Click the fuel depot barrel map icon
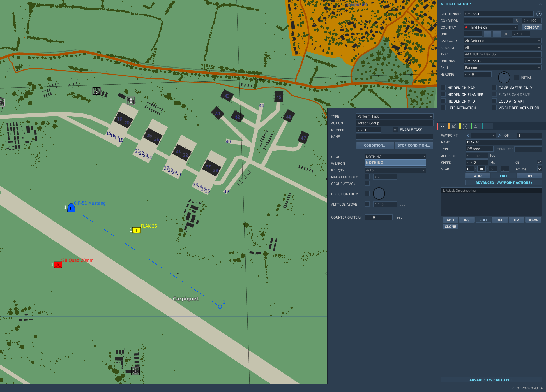The image size is (546, 392). coord(131,101)
